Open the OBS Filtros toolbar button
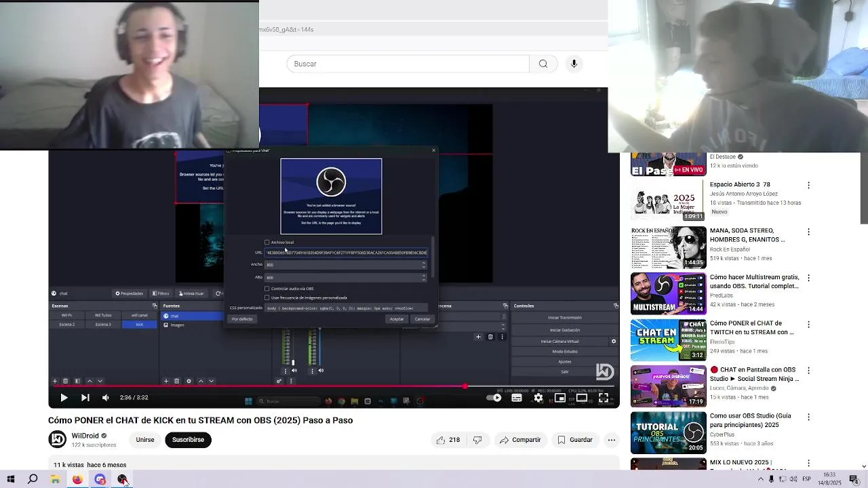The height and width of the screenshot is (488, 868). (161, 293)
